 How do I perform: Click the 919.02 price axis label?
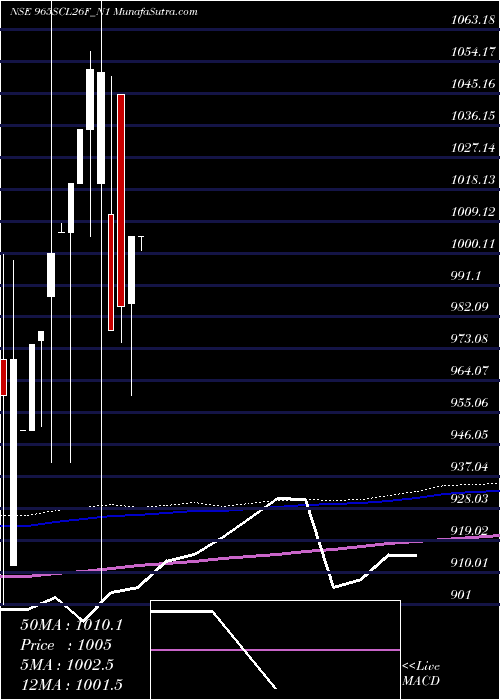pyautogui.click(x=471, y=531)
